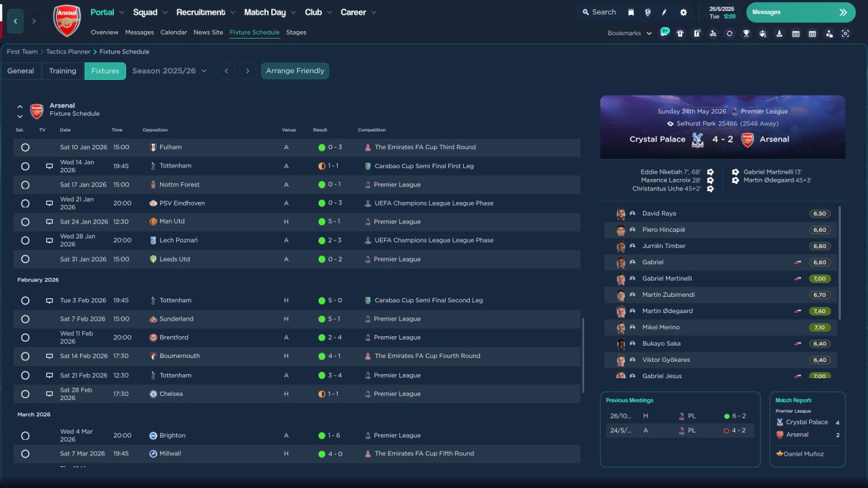868x488 pixels.
Task: Click the focus target icon at bookmarks bar end
Action: click(x=845, y=33)
